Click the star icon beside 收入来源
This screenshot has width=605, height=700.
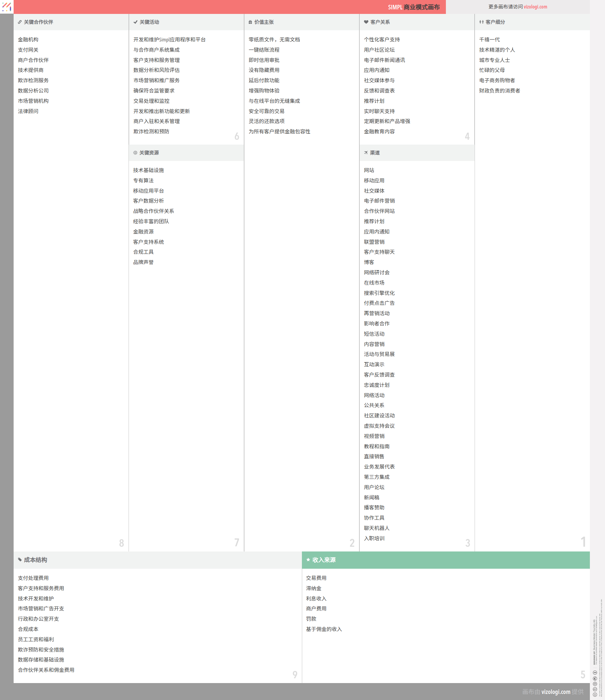(308, 560)
